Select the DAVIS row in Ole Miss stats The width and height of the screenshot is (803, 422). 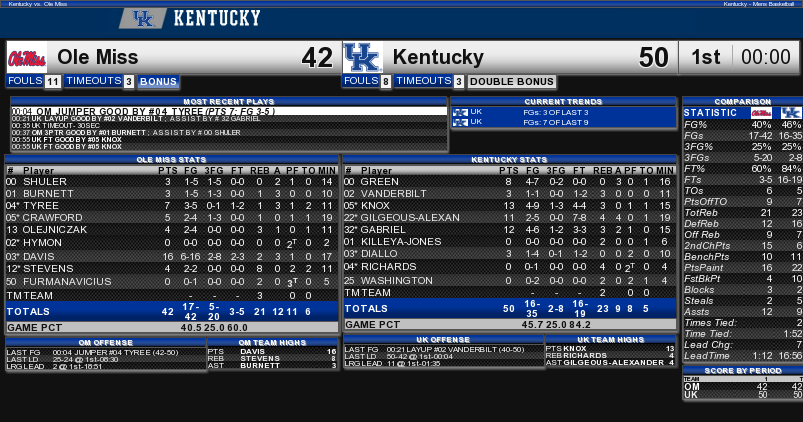(172, 256)
